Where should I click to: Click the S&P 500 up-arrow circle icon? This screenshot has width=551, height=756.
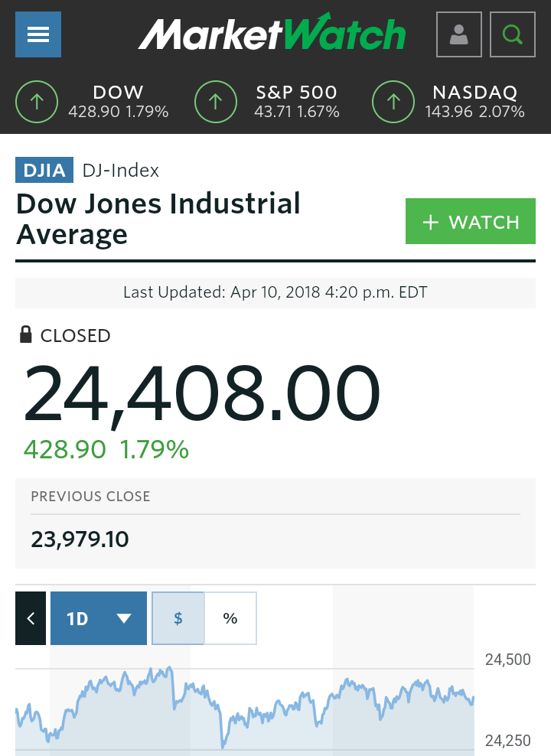pyautogui.click(x=216, y=102)
